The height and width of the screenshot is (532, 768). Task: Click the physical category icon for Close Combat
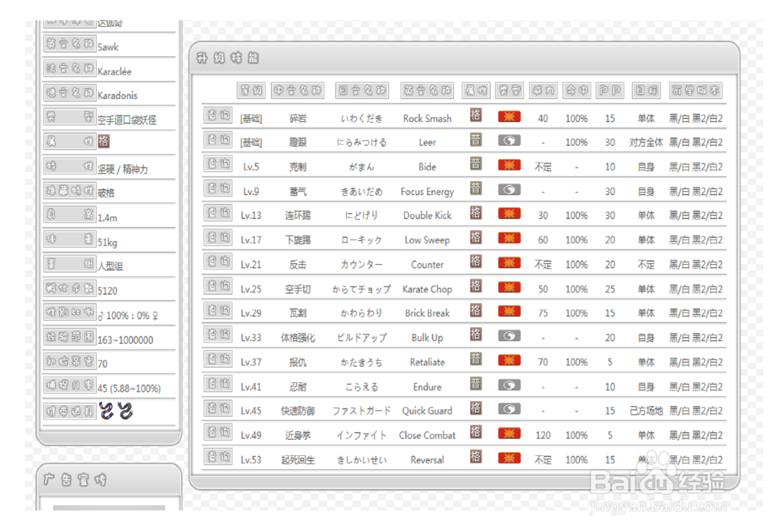pos(509,434)
